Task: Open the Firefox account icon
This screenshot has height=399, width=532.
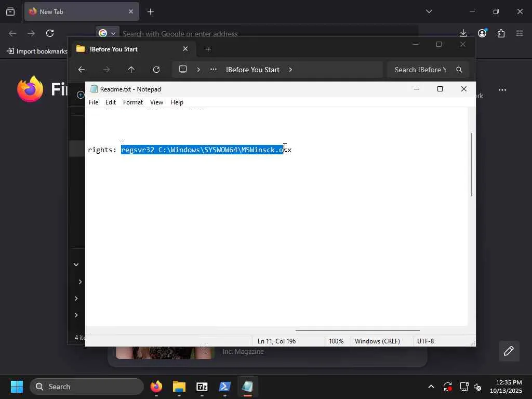Action: (482, 33)
